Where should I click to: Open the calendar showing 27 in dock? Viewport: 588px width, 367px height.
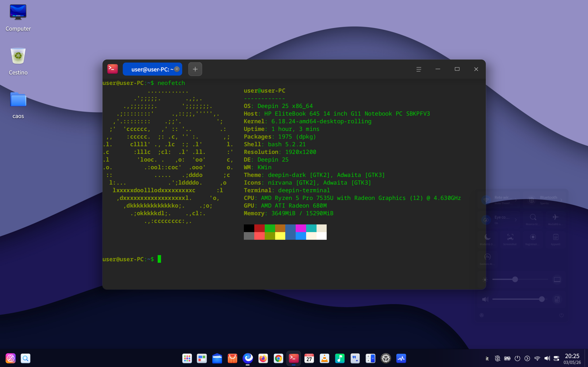click(x=309, y=358)
